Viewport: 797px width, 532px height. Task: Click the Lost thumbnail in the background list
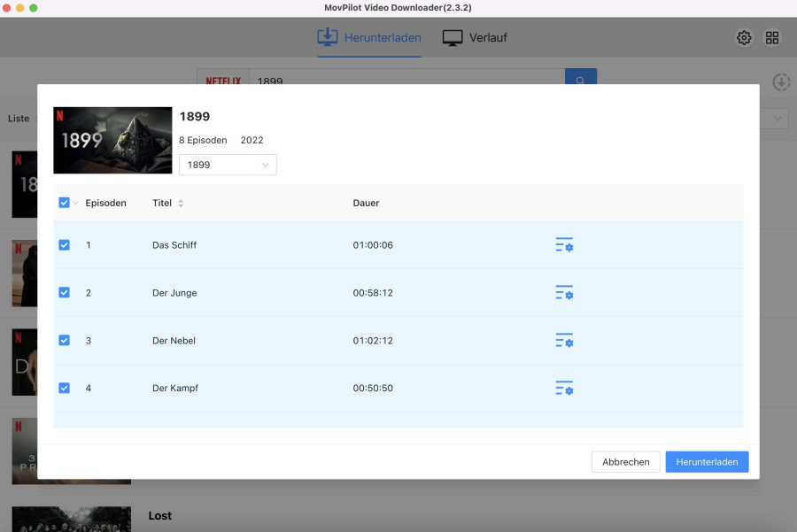click(71, 520)
